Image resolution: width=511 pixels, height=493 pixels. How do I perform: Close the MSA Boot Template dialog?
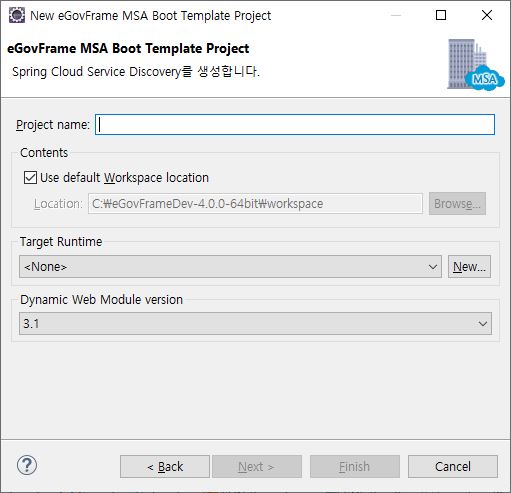pos(487,15)
